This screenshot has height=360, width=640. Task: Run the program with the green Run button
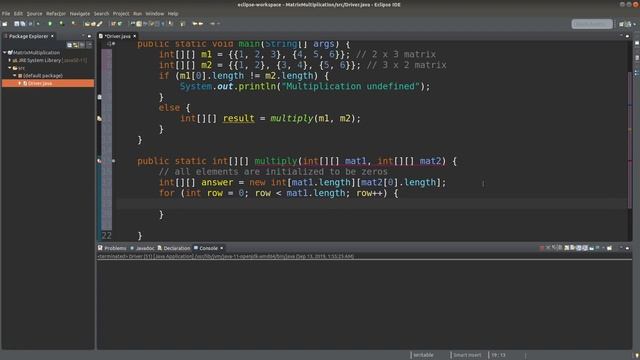(x=50, y=24)
